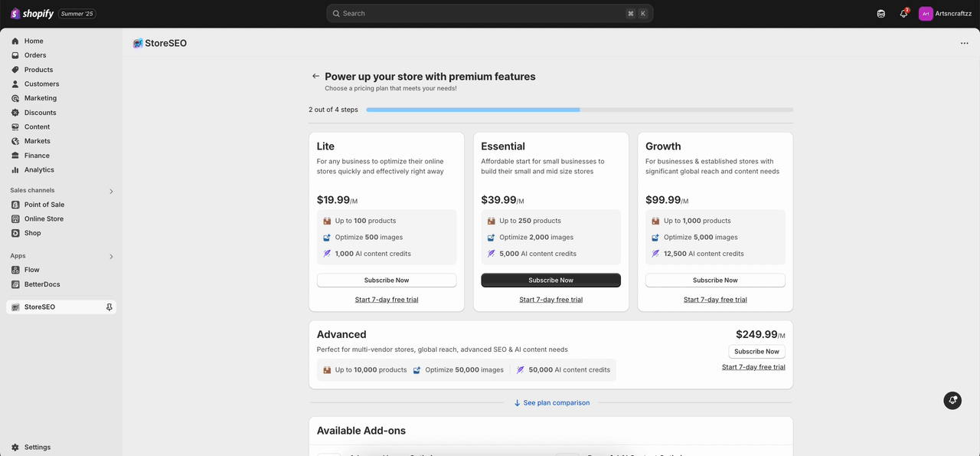
Task: Click the Summer '25 badge
Action: point(77,14)
